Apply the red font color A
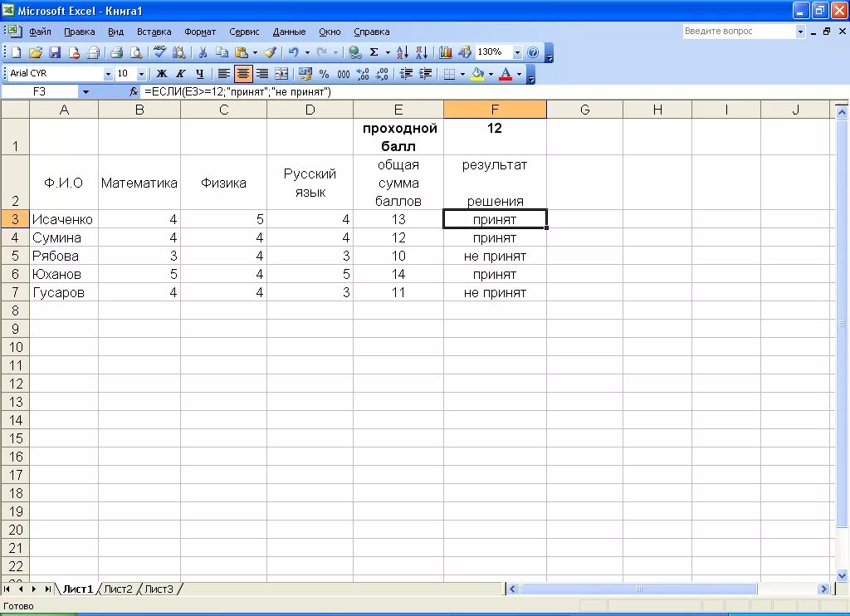Screen dimensions: 850x616 click(x=506, y=74)
